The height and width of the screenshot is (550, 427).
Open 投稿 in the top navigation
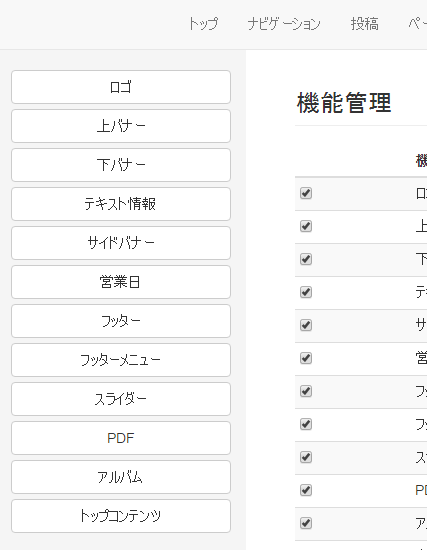pyautogui.click(x=365, y=24)
